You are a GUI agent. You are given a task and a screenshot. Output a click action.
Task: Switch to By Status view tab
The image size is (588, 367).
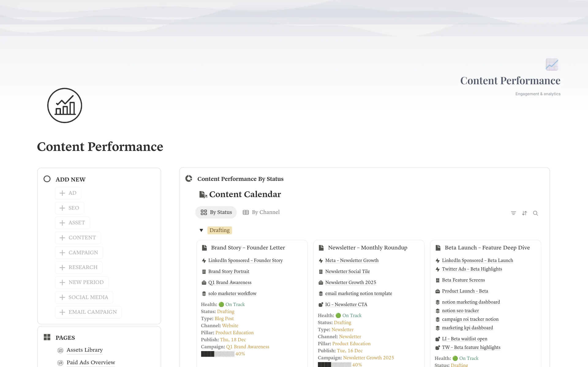216,212
